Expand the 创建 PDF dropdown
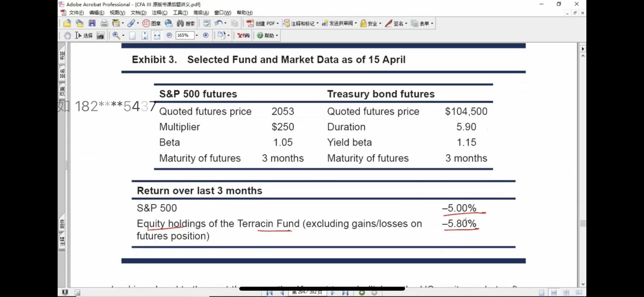Screen dimensions: 644x297 278,23
